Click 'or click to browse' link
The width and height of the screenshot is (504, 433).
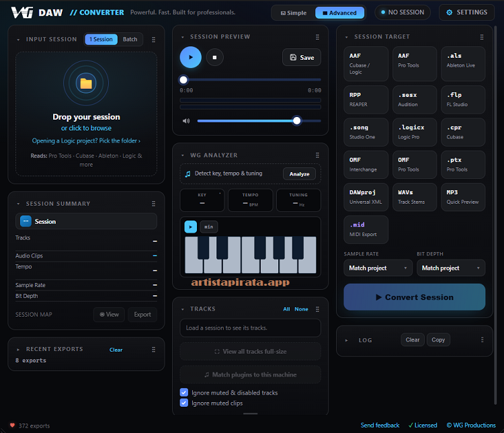(x=86, y=128)
